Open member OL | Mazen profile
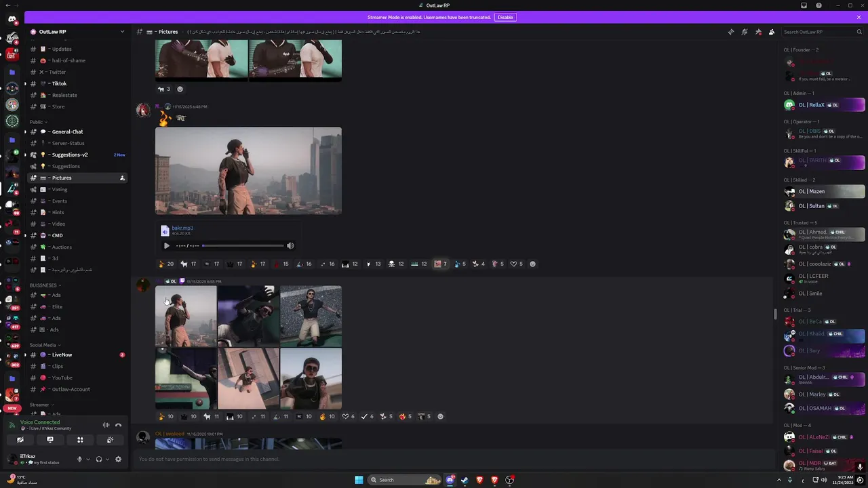 (x=824, y=191)
